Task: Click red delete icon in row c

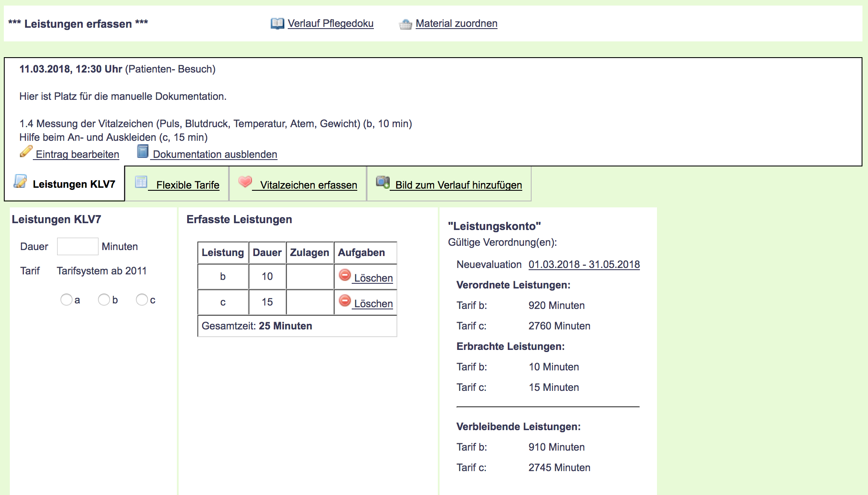Action: (345, 301)
